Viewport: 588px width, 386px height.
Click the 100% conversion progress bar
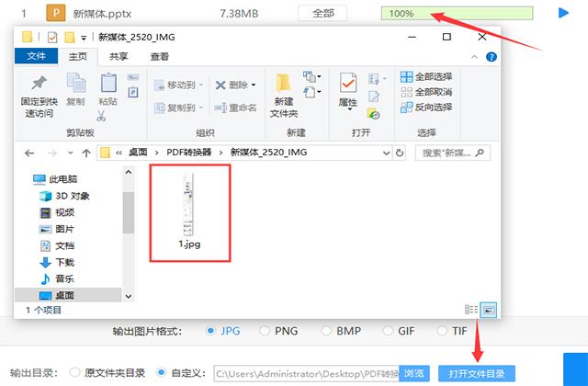click(457, 14)
